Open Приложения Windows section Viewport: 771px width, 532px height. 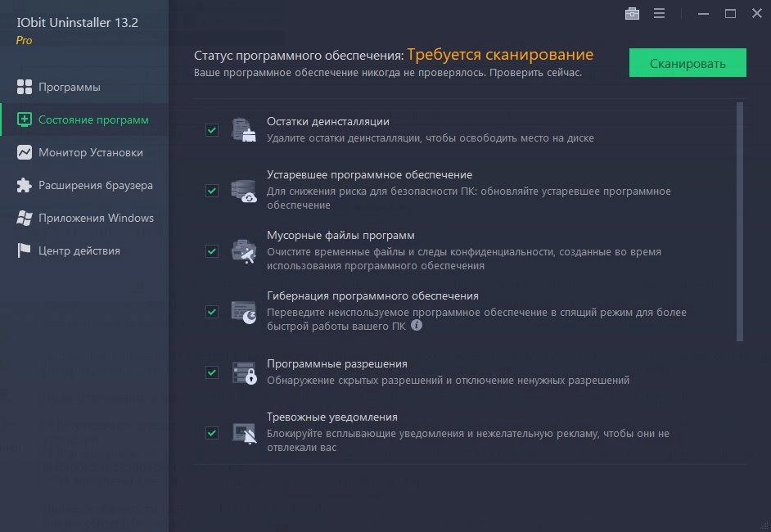[x=84, y=218]
